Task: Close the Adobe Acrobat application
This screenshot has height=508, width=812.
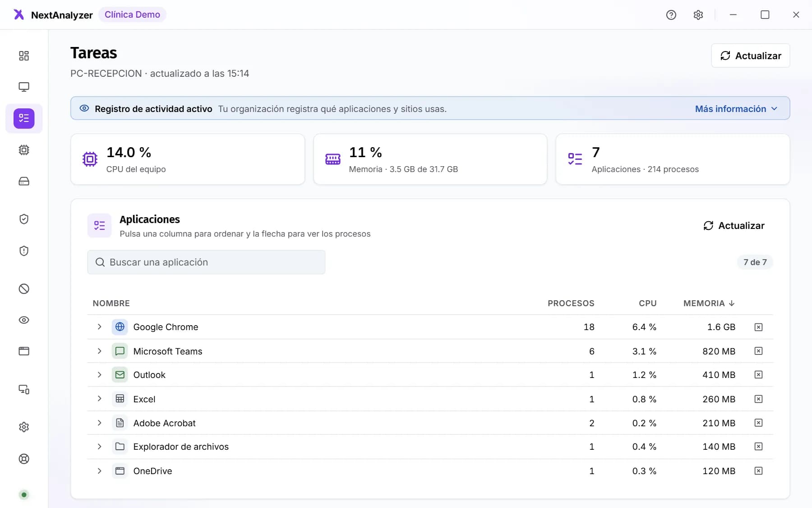Action: pyautogui.click(x=759, y=423)
